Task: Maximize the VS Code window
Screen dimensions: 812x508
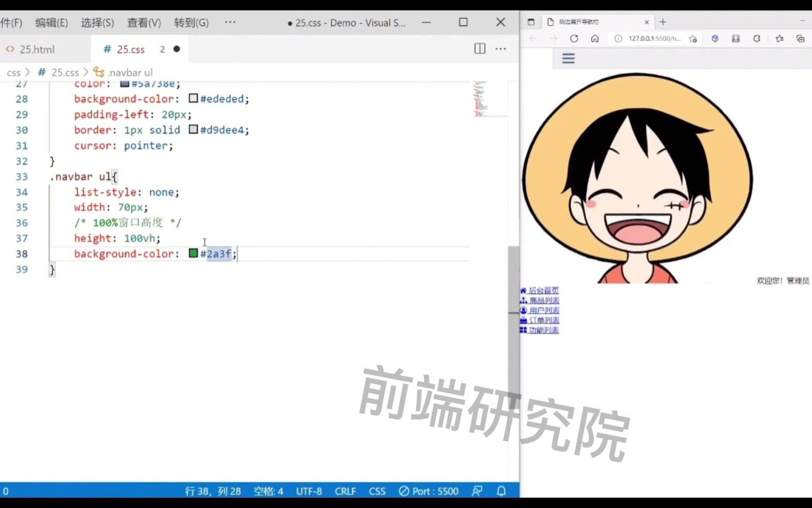Action: coord(463,22)
